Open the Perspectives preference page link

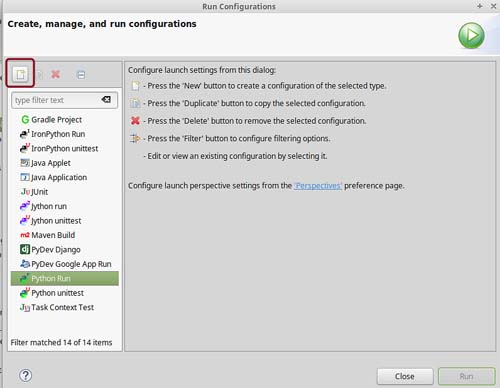(x=318, y=186)
